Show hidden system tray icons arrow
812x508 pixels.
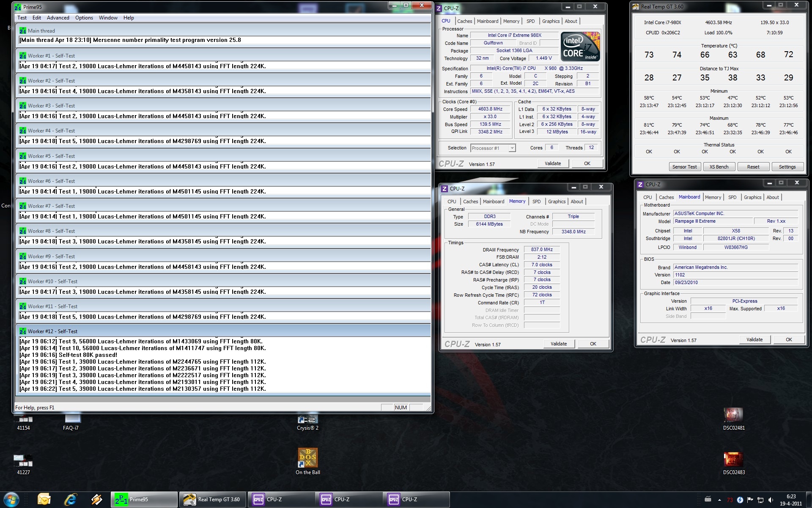[719, 500]
